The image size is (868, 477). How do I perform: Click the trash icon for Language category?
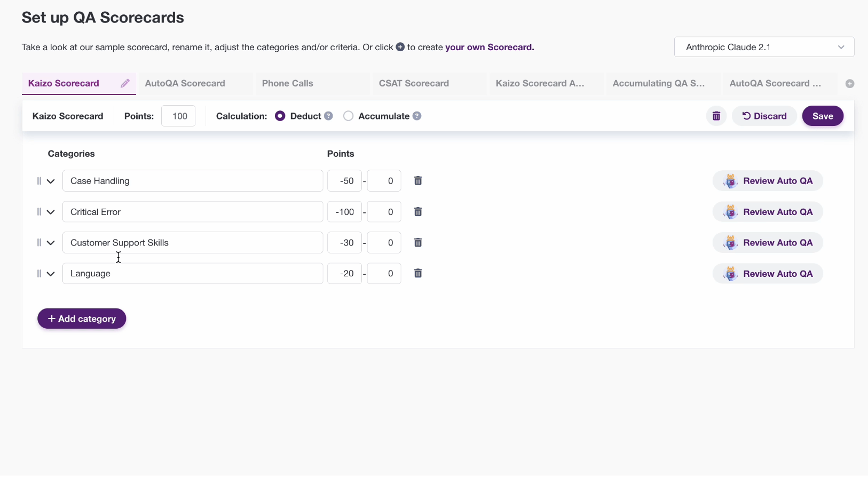(418, 274)
